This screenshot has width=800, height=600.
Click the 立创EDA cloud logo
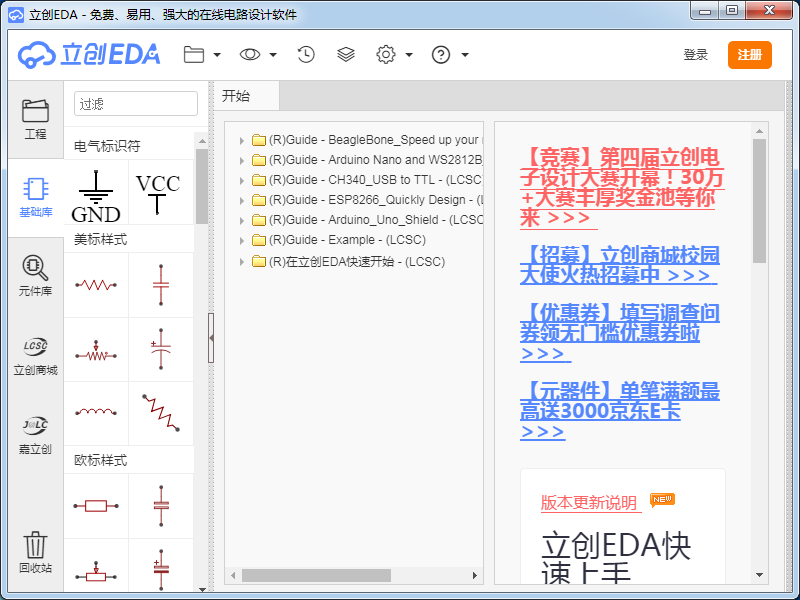point(89,54)
